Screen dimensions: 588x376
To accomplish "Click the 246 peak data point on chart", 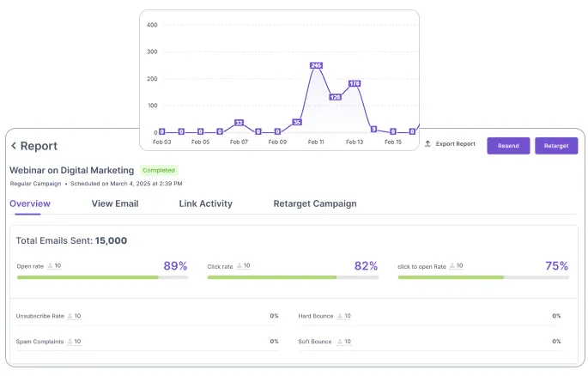I will pos(316,65).
